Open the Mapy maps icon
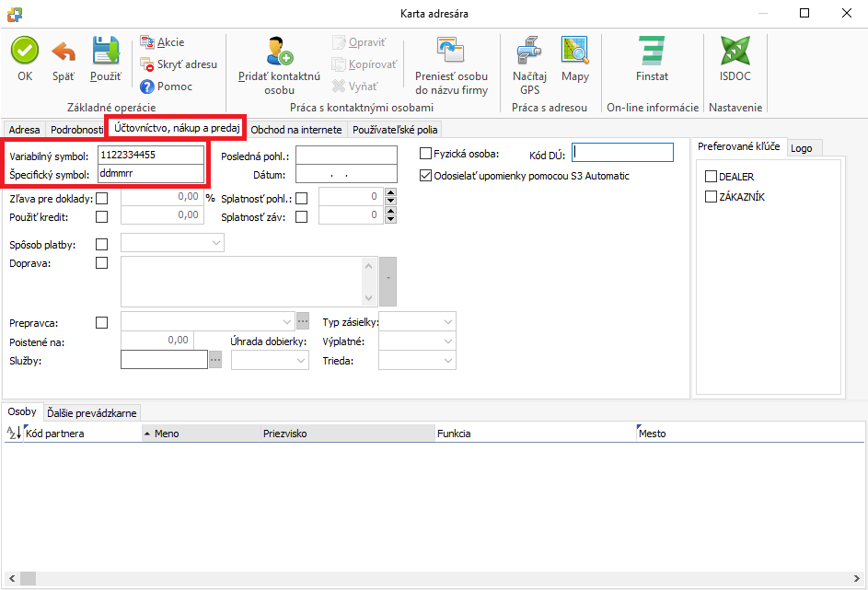This screenshot has width=868, height=590. pyautogui.click(x=575, y=52)
